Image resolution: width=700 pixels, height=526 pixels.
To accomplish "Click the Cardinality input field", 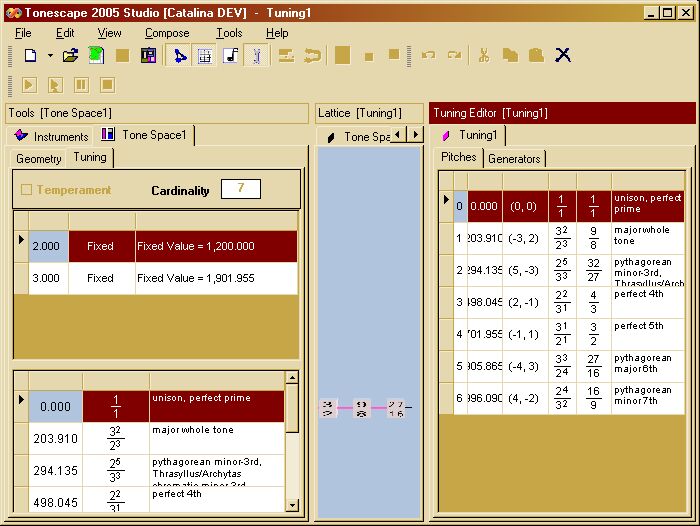I will click(x=241, y=189).
